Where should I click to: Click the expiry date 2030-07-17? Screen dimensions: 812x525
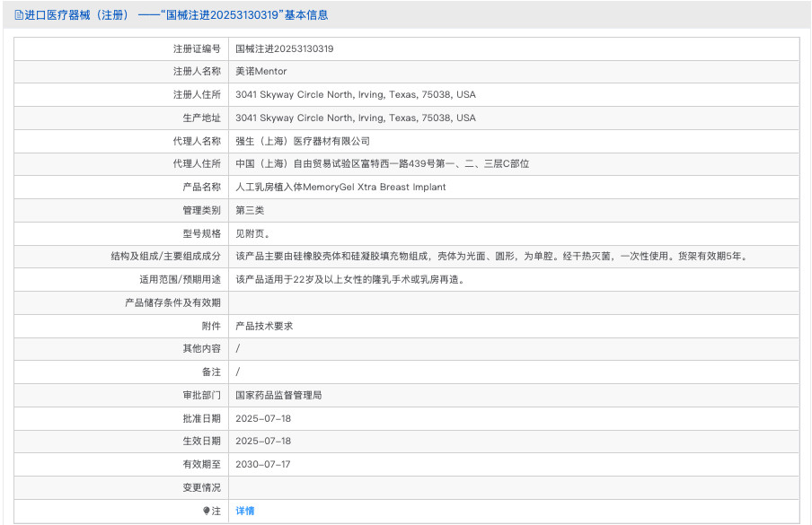[263, 464]
